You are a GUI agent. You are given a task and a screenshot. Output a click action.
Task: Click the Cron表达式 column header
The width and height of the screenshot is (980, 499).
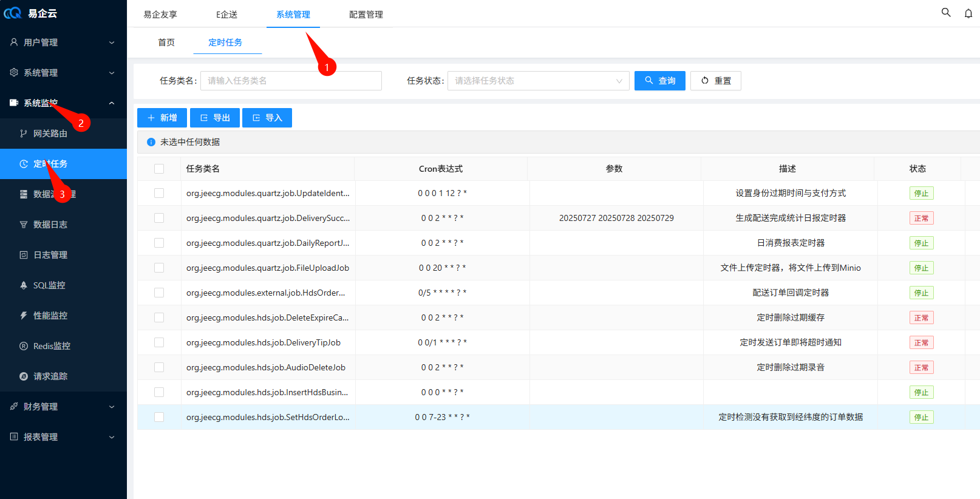pos(441,169)
